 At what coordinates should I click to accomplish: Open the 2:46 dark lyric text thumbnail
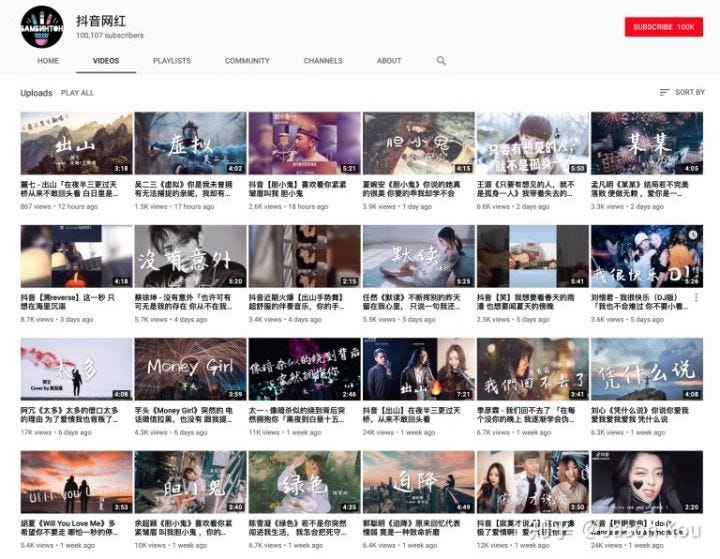[x=304, y=369]
